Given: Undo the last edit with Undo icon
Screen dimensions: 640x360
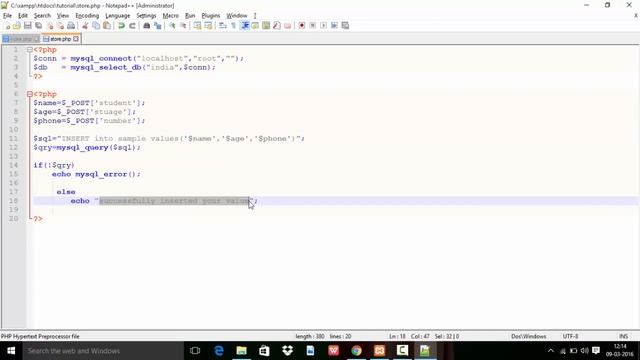Looking at the screenshot, I should pyautogui.click(x=121, y=26).
